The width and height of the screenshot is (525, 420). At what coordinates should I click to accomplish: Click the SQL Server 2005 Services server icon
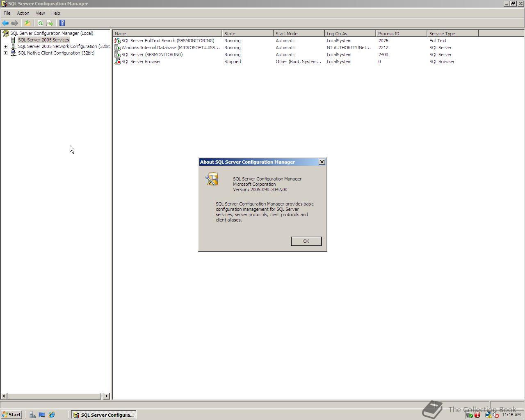pos(13,40)
